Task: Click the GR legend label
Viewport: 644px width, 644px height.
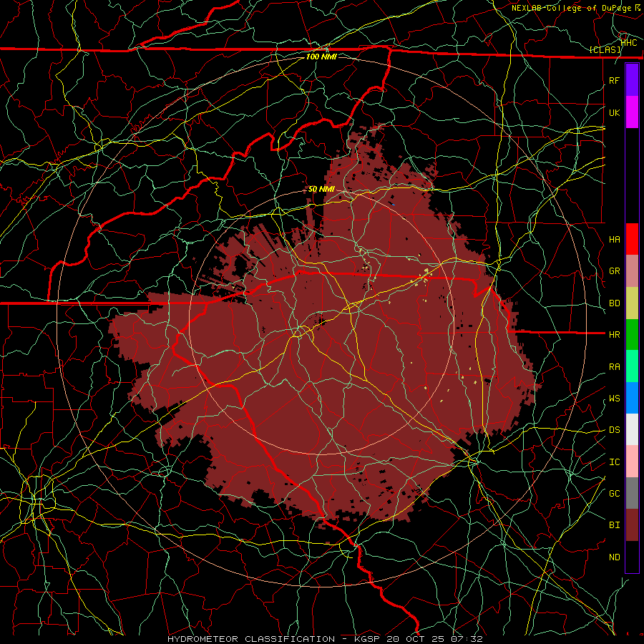Action: 615,271
